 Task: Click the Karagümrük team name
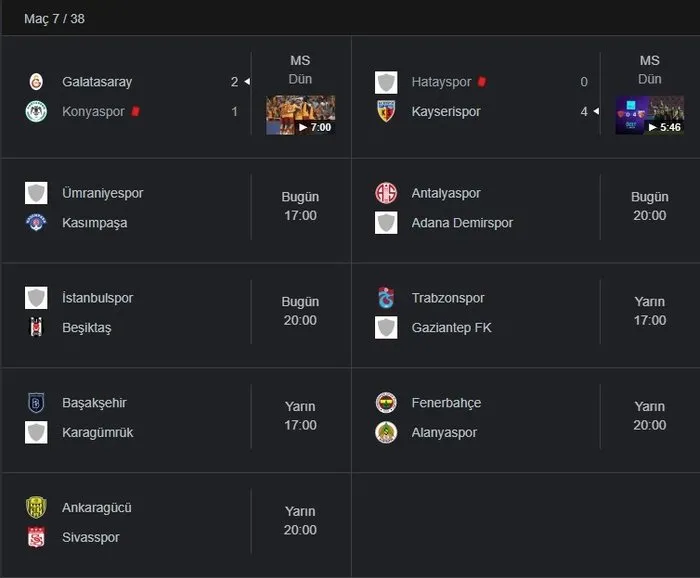97,433
